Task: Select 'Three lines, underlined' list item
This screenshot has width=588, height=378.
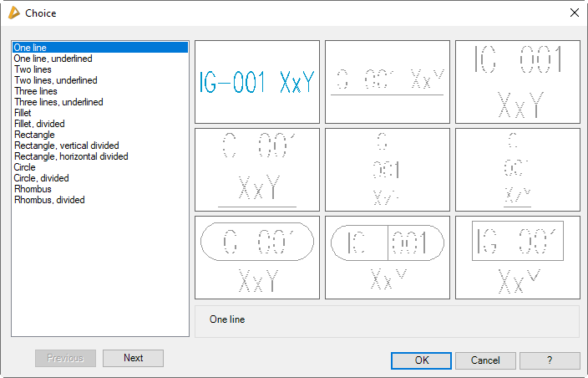Action: point(58,102)
